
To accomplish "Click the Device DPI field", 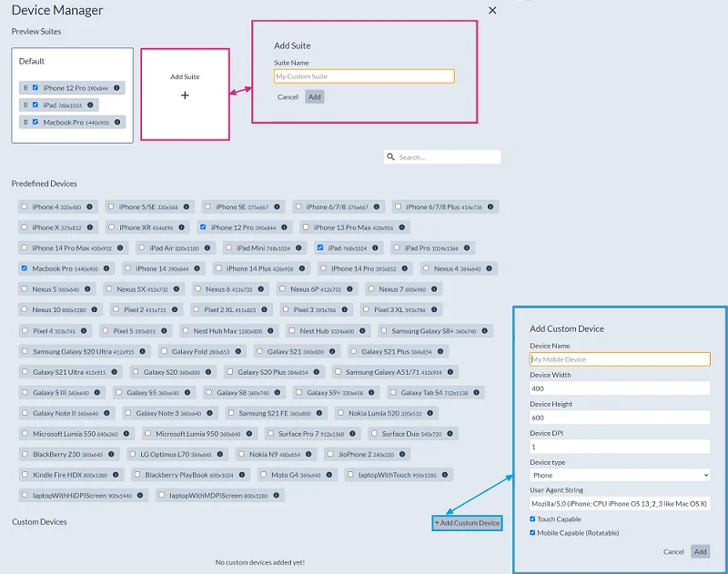I will (620, 447).
